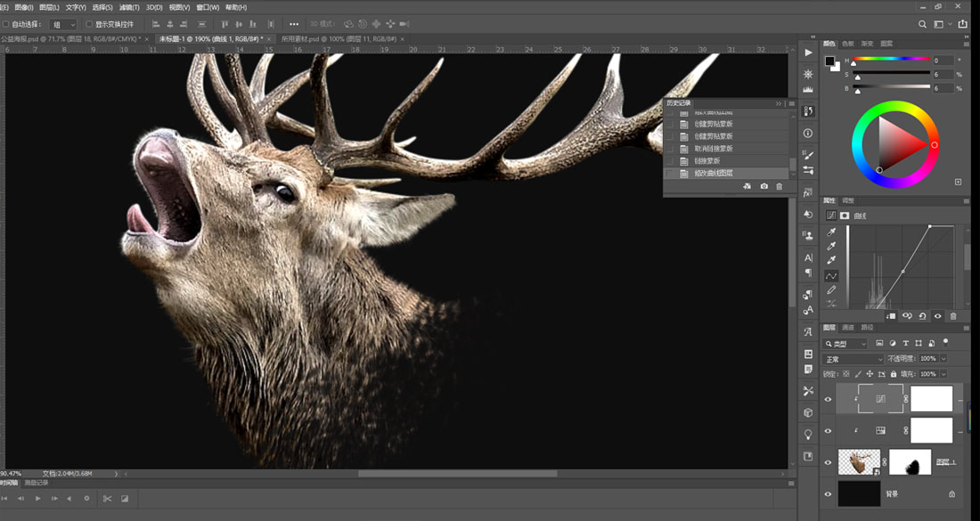Select edit points curve tool
Image resolution: width=980 pixels, height=521 pixels.
pos(831,275)
